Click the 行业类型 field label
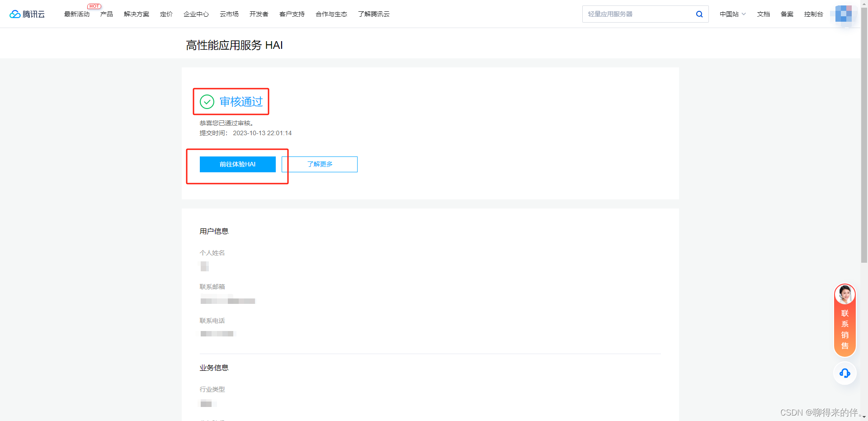 coord(212,389)
